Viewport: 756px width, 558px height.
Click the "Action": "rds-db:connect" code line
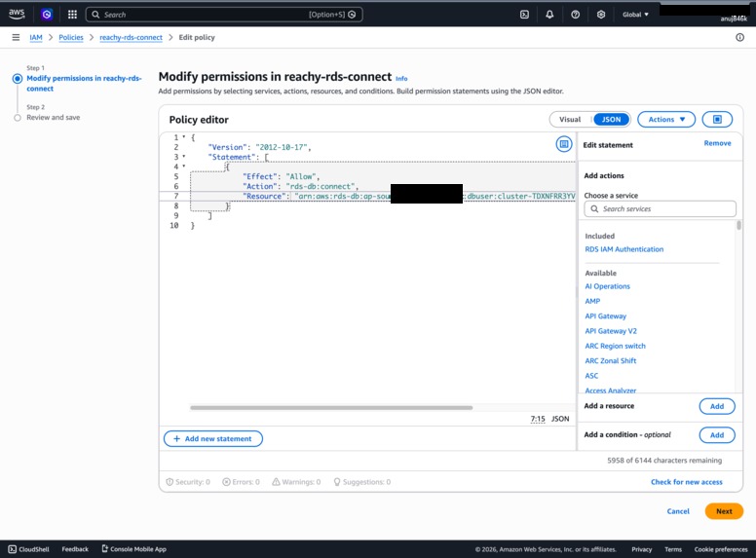301,186
